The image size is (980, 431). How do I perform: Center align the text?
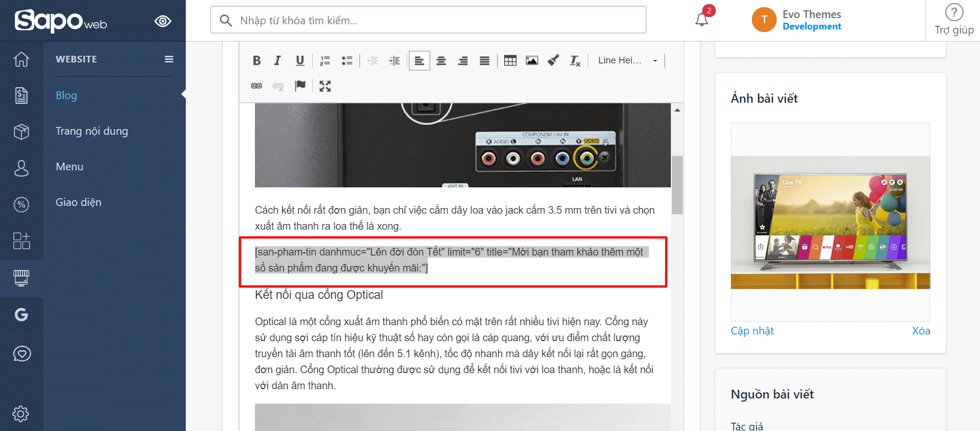click(441, 60)
